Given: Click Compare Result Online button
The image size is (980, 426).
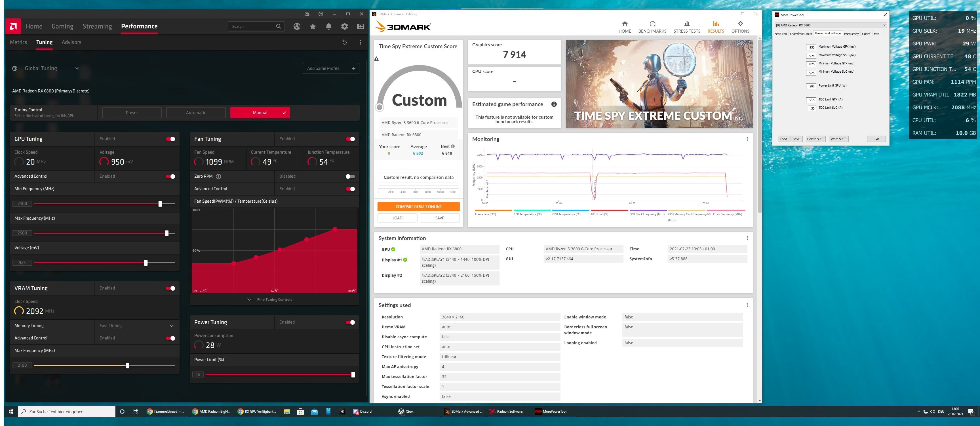Looking at the screenshot, I should (418, 207).
